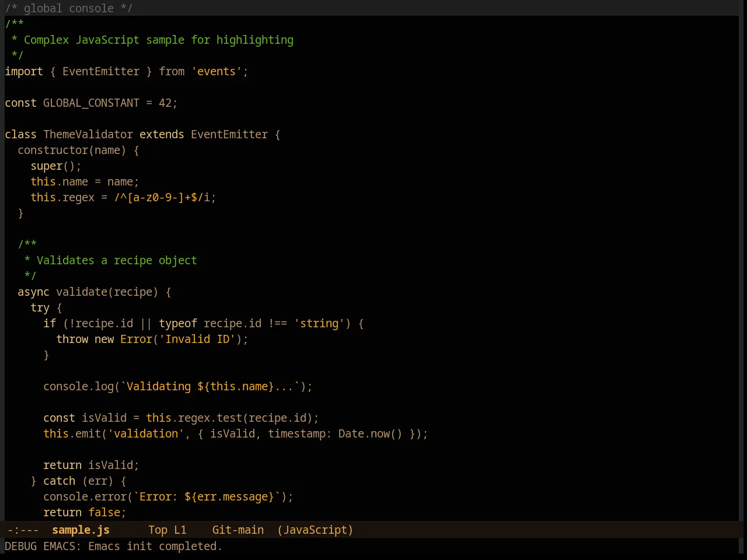Click the 'class' keyword
The width and height of the screenshot is (747, 560).
[20, 134]
